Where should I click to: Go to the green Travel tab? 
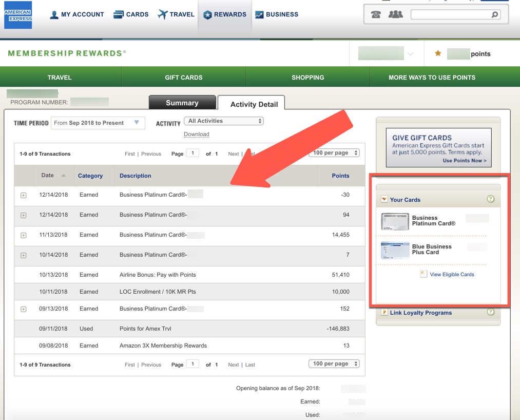pyautogui.click(x=60, y=78)
